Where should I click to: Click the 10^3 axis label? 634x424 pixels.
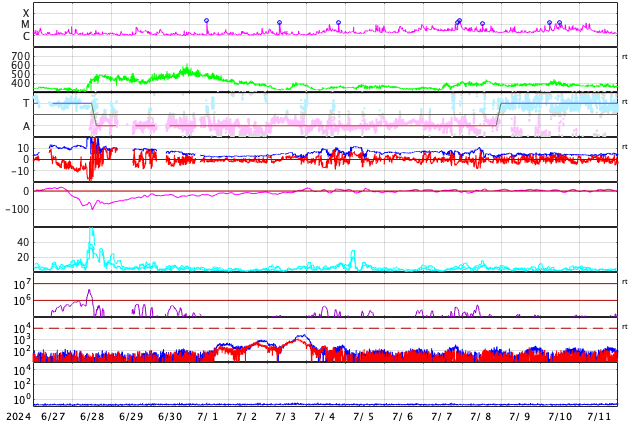tap(22, 340)
